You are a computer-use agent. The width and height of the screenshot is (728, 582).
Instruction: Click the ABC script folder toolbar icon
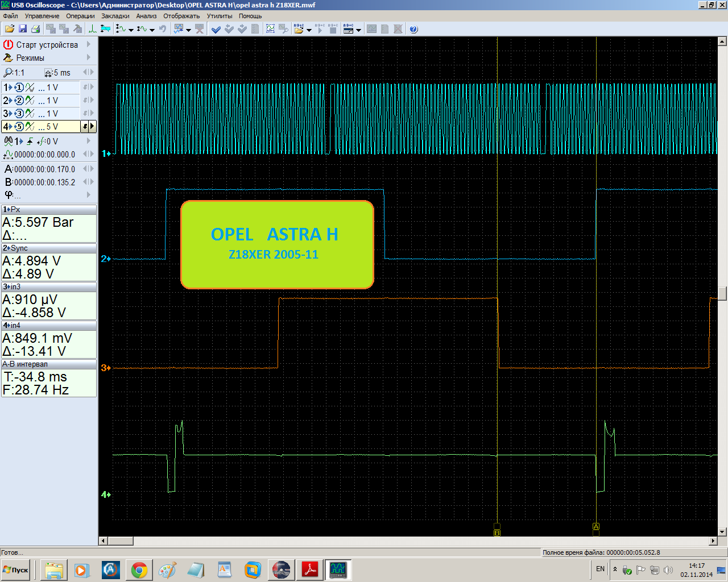click(x=299, y=29)
